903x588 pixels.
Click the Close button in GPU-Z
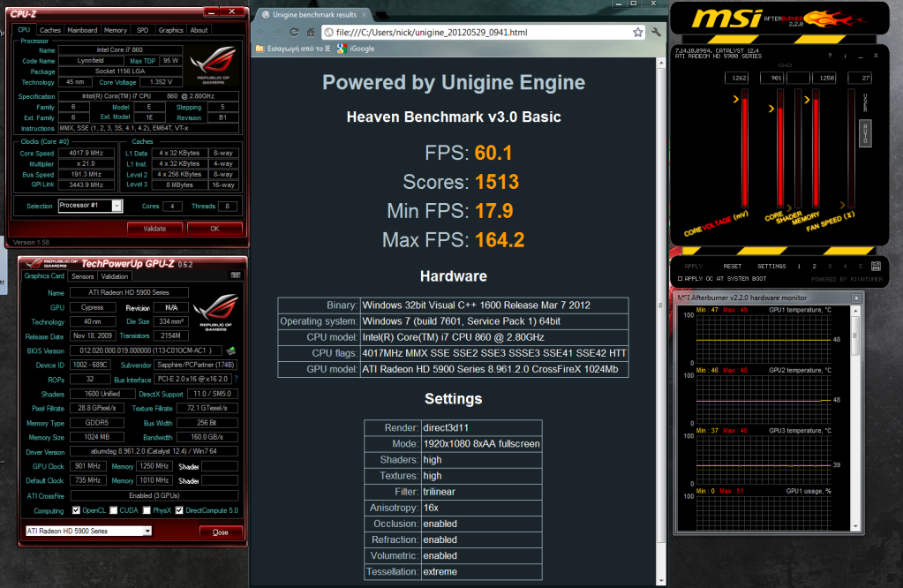(x=220, y=532)
